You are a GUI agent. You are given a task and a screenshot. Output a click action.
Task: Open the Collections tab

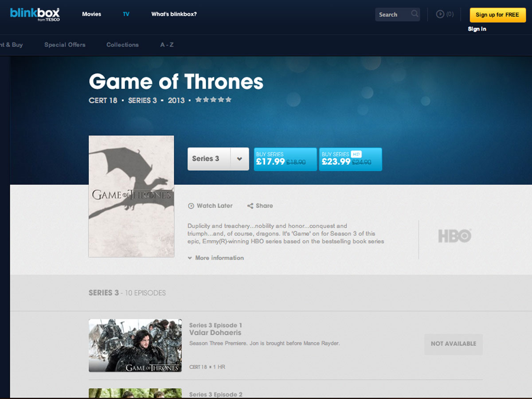[122, 45]
